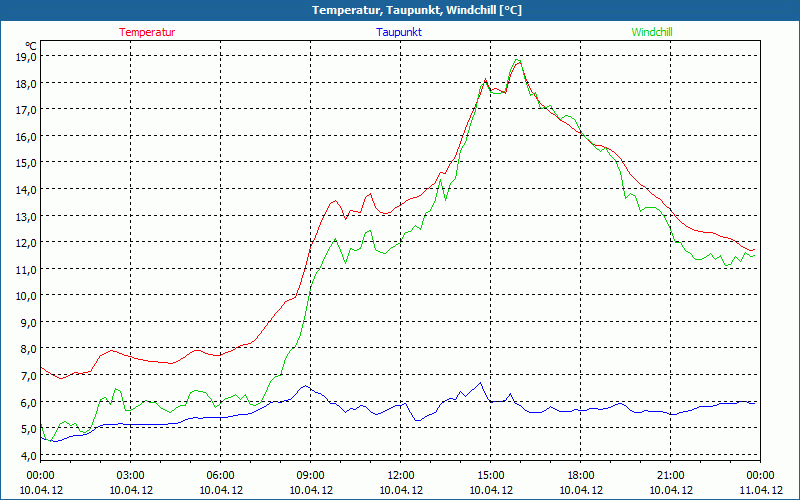Click the °C unit label on axis
Screen dimensions: 800x500
pos(31,46)
